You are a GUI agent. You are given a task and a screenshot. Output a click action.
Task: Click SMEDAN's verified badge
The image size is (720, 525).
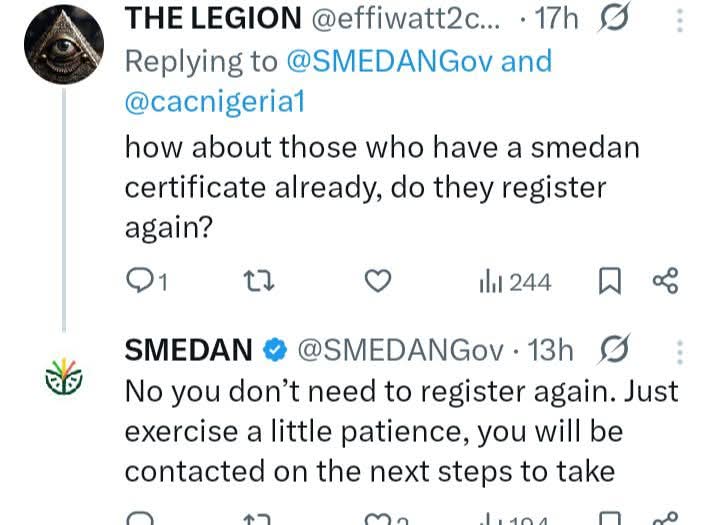tap(272, 350)
